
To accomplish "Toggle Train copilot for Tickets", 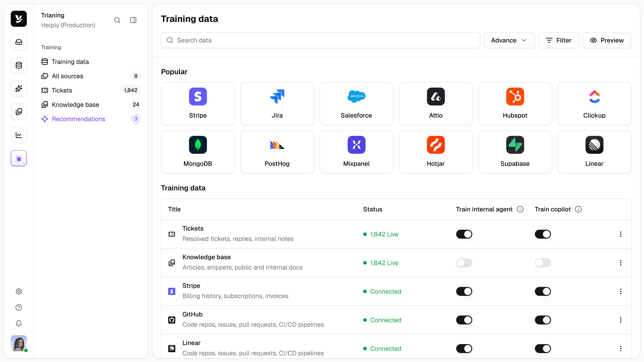I will pyautogui.click(x=543, y=234).
